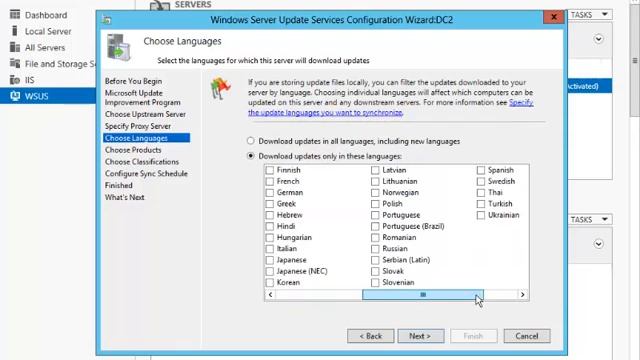Screen dimensions: 640x360
Task: Collapse upper Server Manager section chevron
Action: coord(598,39)
